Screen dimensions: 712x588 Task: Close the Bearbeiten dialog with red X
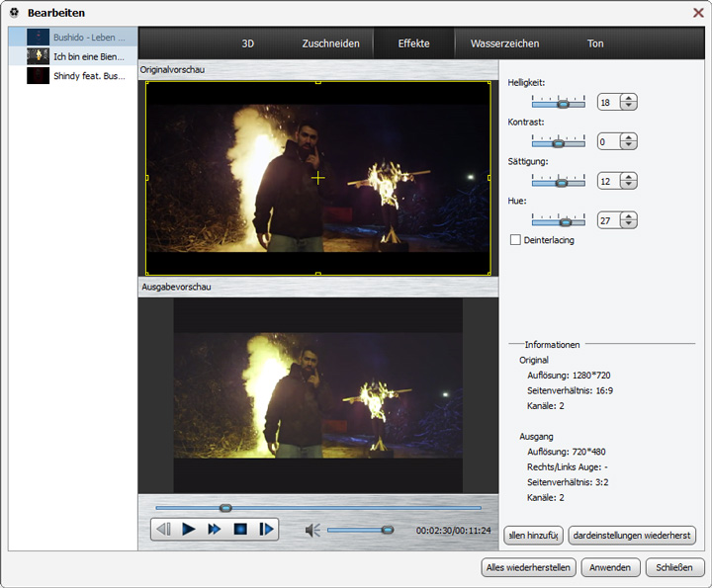coord(698,12)
